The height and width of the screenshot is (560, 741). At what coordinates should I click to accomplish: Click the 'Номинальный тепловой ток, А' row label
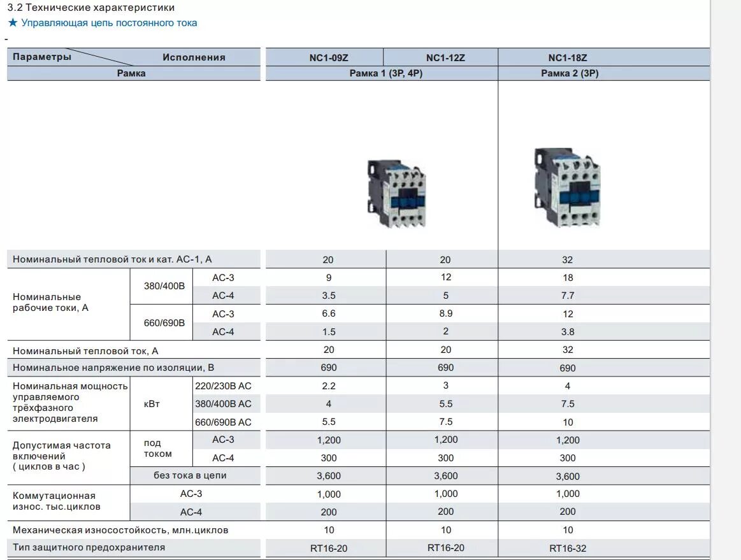point(85,351)
